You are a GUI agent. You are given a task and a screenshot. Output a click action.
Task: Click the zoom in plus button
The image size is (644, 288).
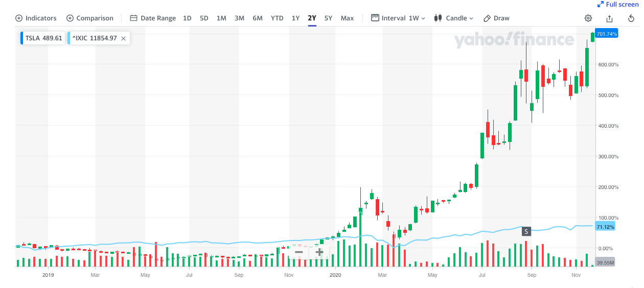pyautogui.click(x=319, y=252)
